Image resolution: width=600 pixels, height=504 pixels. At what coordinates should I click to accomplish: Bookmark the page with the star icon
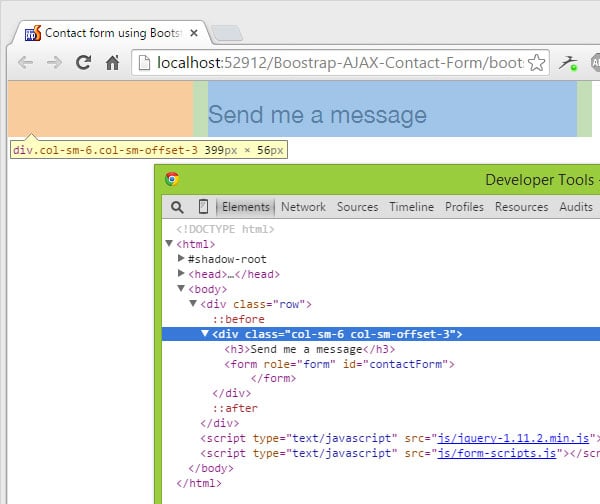[x=536, y=63]
